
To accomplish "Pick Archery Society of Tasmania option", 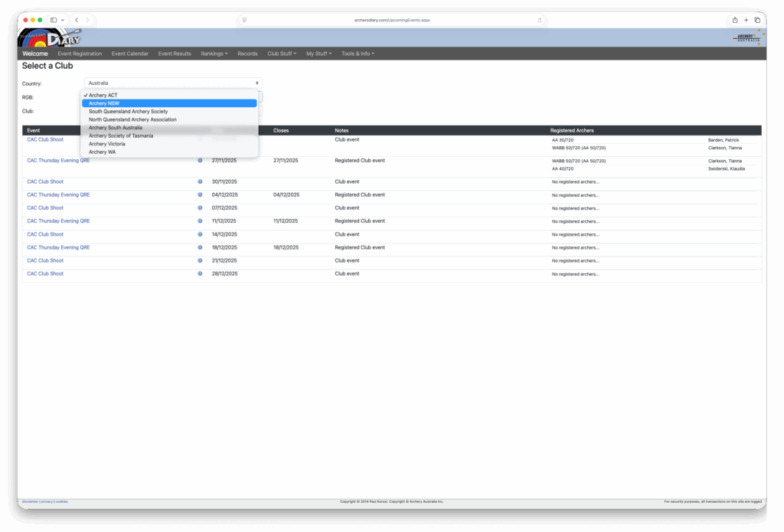I will tap(121, 135).
